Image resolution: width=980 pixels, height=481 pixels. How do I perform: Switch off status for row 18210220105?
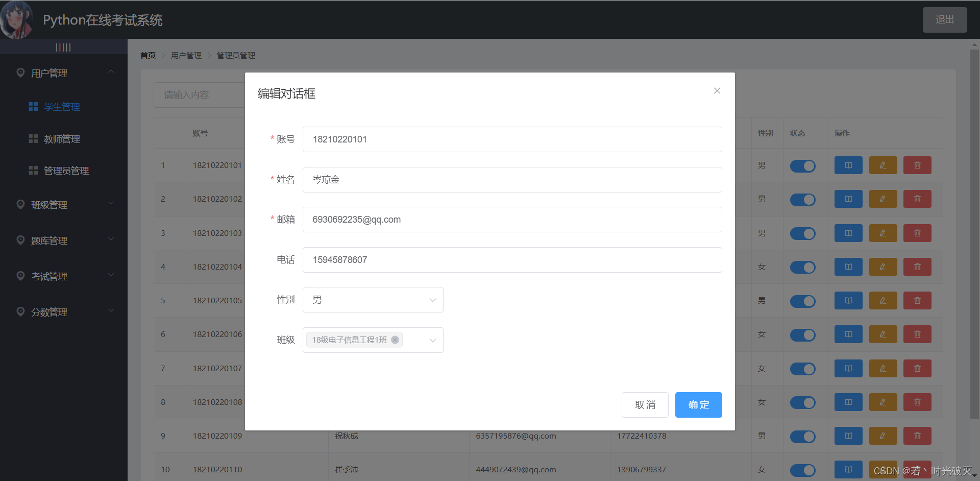(803, 301)
